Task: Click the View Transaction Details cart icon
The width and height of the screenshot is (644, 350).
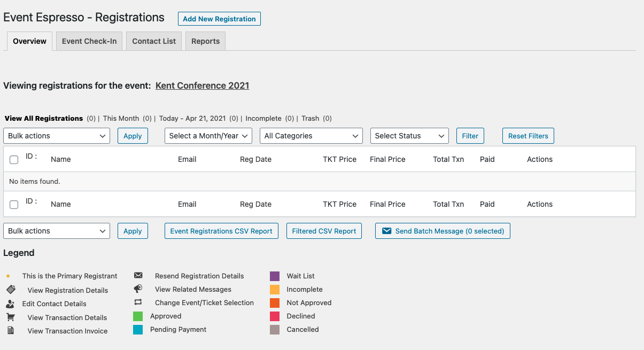Action: [10, 317]
